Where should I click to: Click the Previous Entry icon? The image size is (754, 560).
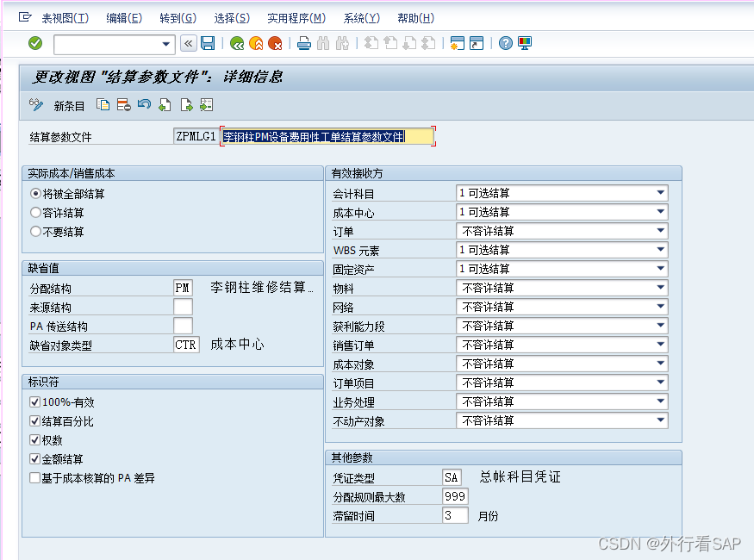point(165,105)
